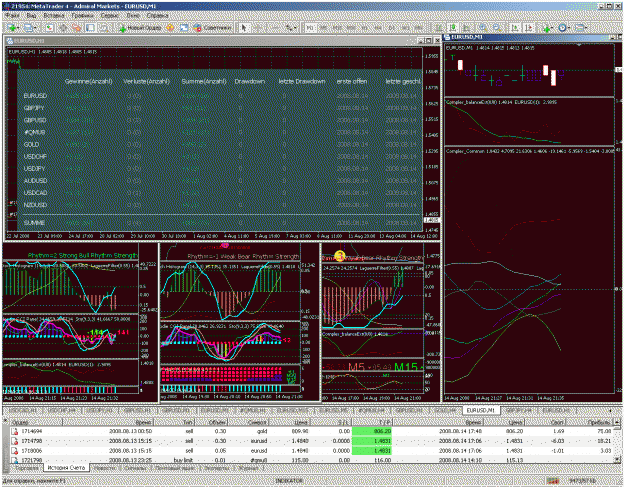Select the cursor arrow tool

(244, 28)
